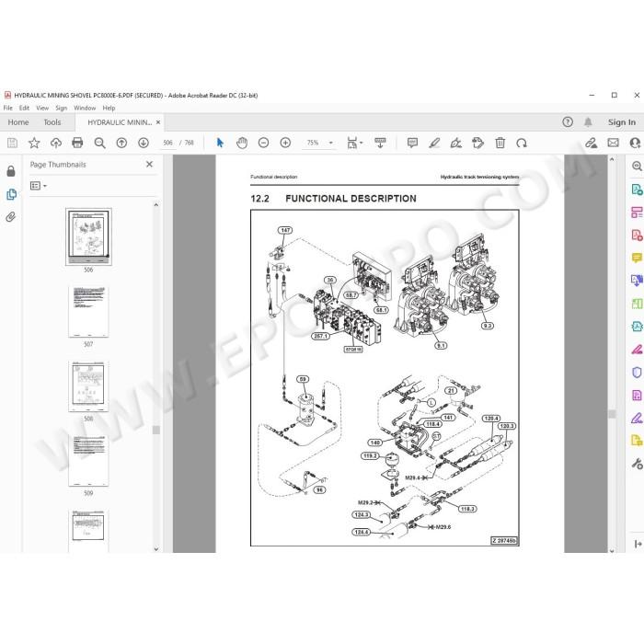Open the find text magnifier tool

pos(99,143)
